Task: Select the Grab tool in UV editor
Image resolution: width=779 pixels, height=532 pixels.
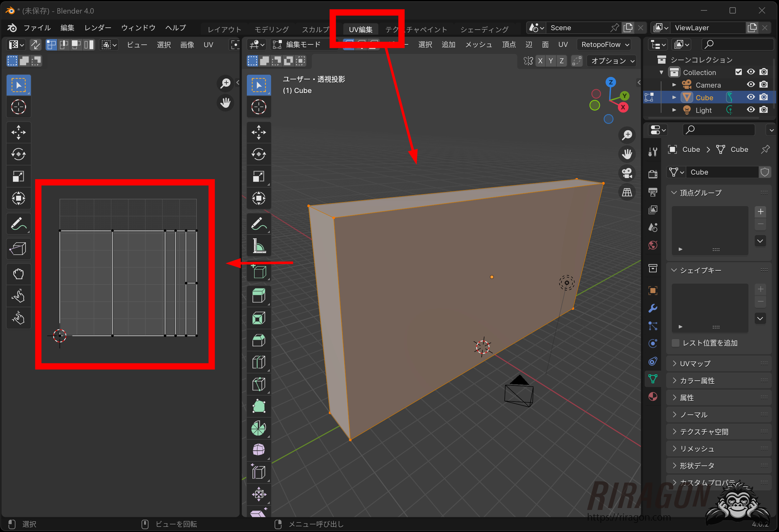Action: 18,274
